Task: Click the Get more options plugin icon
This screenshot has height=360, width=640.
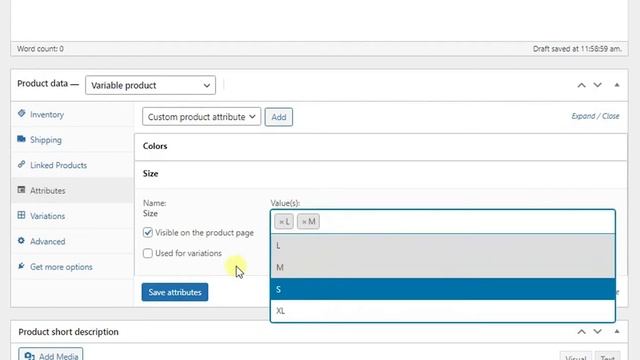Action: [x=22, y=266]
